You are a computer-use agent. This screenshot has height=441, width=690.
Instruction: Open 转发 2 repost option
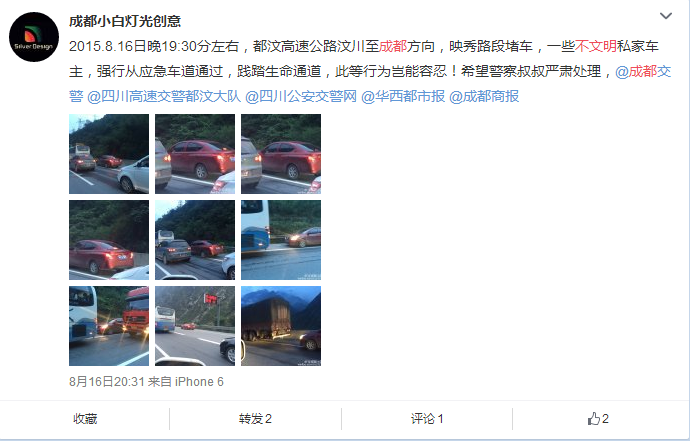255,419
